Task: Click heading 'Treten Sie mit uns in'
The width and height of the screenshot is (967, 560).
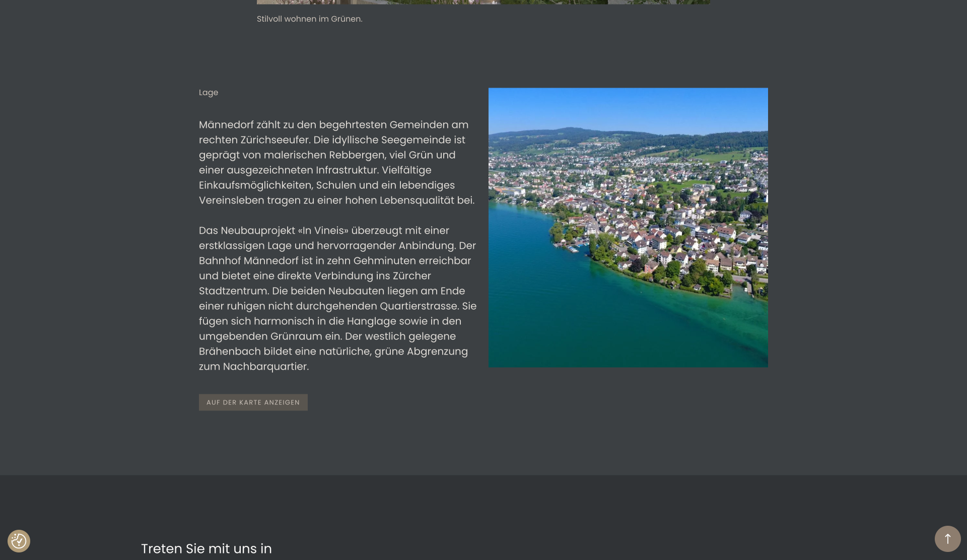Action: (x=206, y=549)
